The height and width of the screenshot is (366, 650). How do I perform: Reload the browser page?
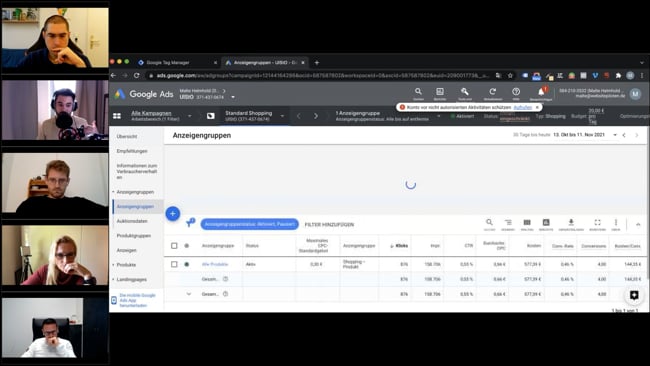tap(136, 75)
